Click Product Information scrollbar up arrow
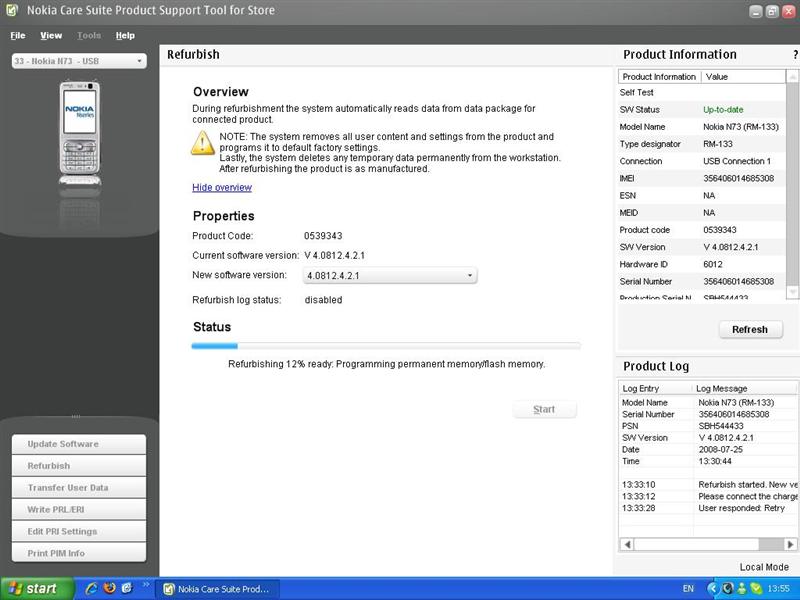Screen dimensions: 800x600 [792, 77]
